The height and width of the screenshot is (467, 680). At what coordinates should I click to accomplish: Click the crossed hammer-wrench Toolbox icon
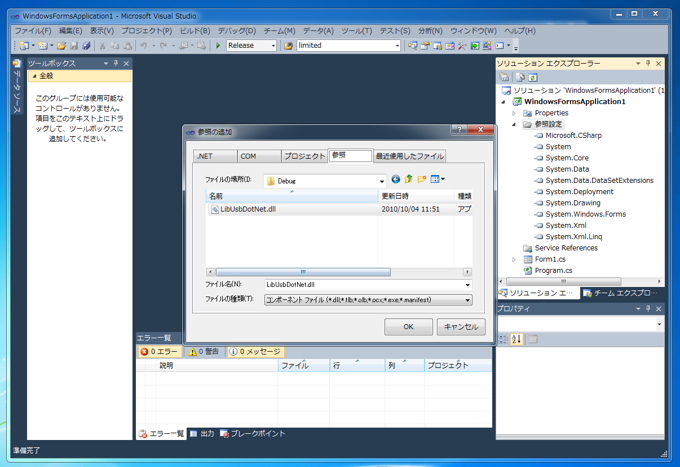(462, 46)
